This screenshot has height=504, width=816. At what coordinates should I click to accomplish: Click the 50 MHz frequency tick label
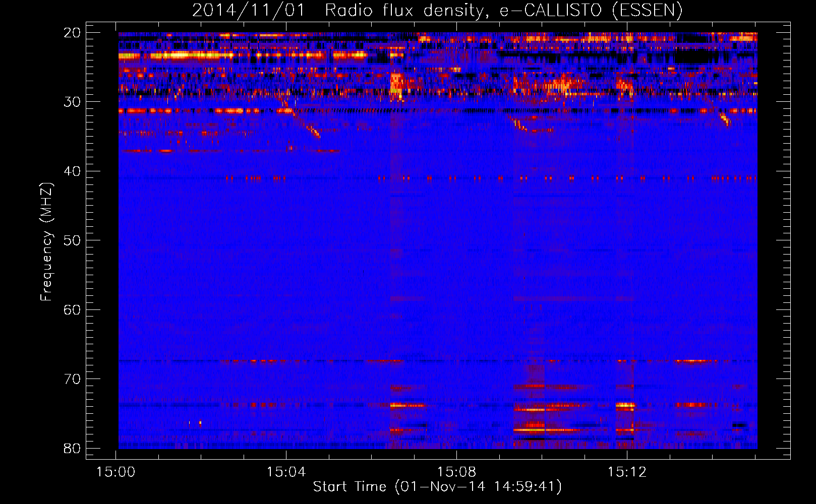click(x=72, y=240)
